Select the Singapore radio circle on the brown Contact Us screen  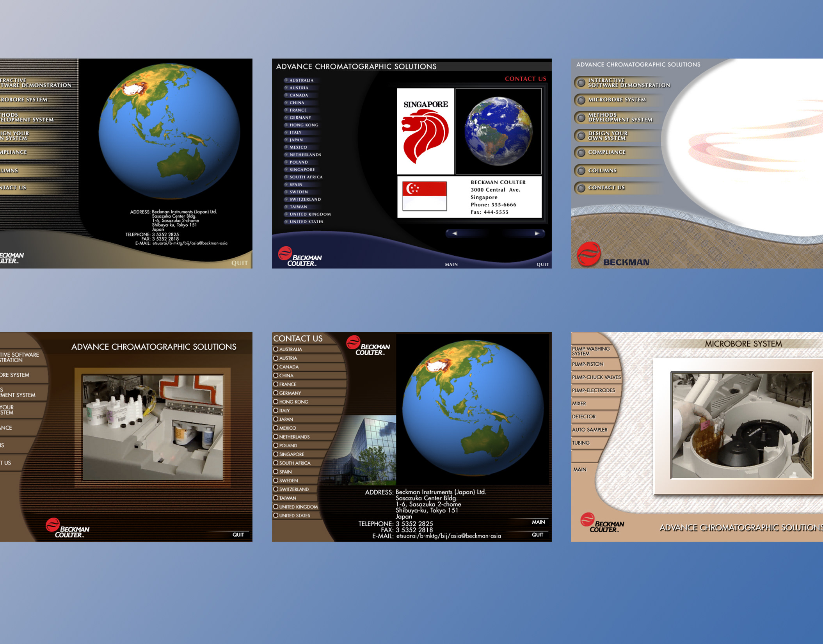276,454
